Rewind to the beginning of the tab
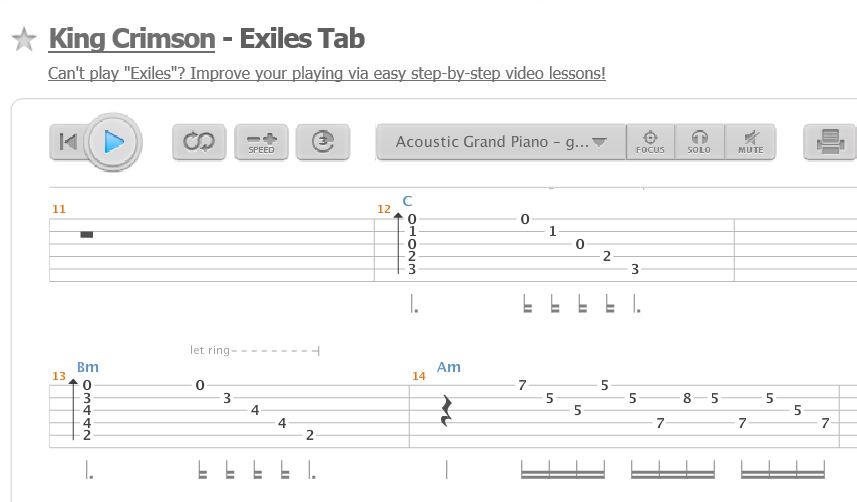Image resolution: width=857 pixels, height=502 pixels. [x=68, y=142]
